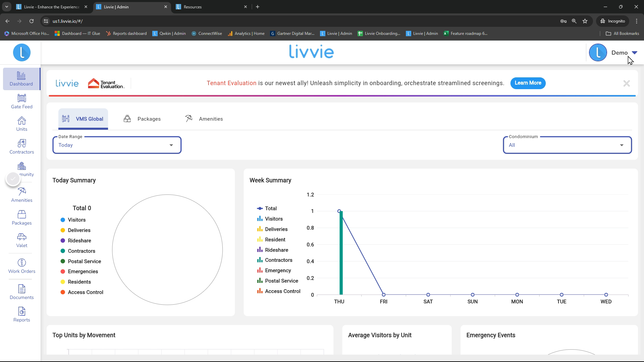Viewport: 644px width, 362px height.
Task: Click the round checkmark floating button
Action: [x=13, y=179]
